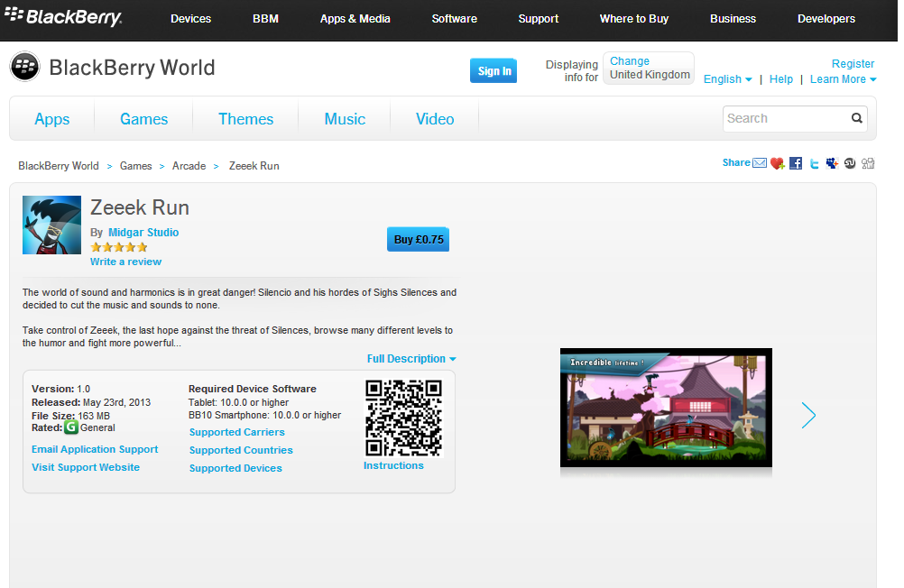Share via the StumbleUpon icon
Viewport: 904px width, 588px height.
pos(850,163)
